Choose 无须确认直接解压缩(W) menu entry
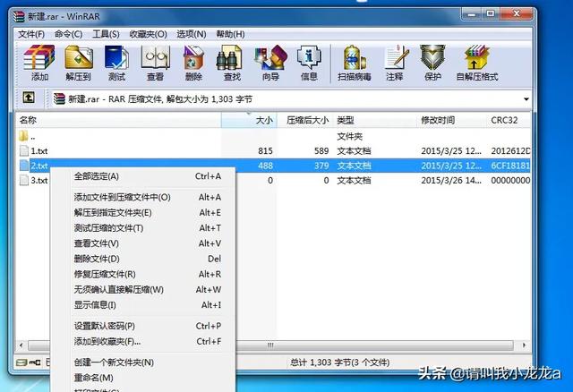This screenshot has height=392, width=573. click(x=143, y=289)
